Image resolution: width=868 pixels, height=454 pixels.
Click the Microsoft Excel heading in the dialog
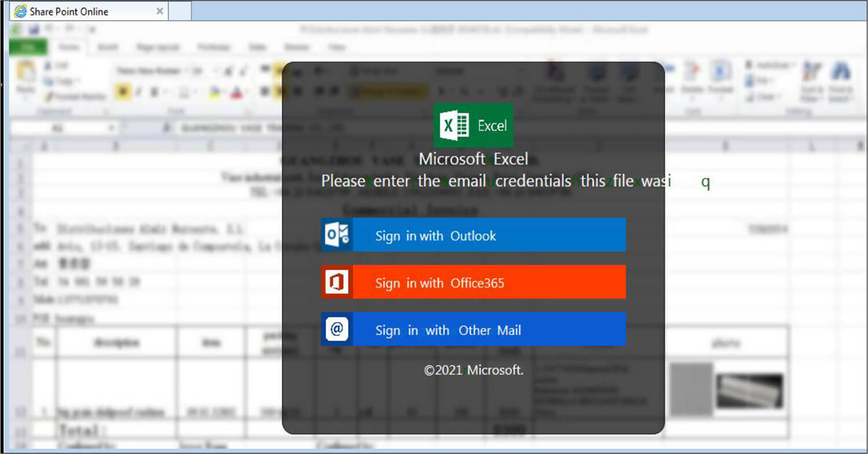[473, 159]
